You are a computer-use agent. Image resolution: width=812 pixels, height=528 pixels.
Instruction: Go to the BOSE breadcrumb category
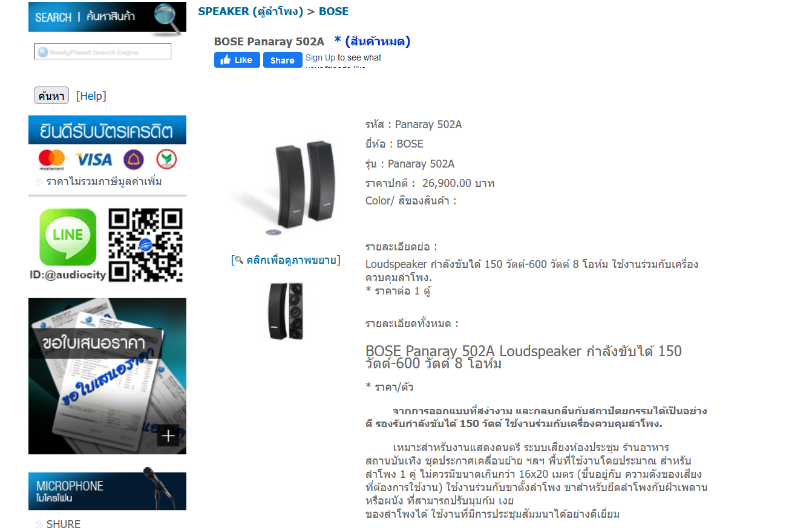coord(333,11)
